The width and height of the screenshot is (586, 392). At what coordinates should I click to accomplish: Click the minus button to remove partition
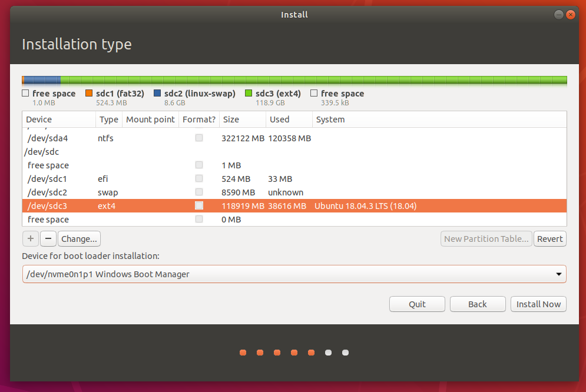coord(48,239)
